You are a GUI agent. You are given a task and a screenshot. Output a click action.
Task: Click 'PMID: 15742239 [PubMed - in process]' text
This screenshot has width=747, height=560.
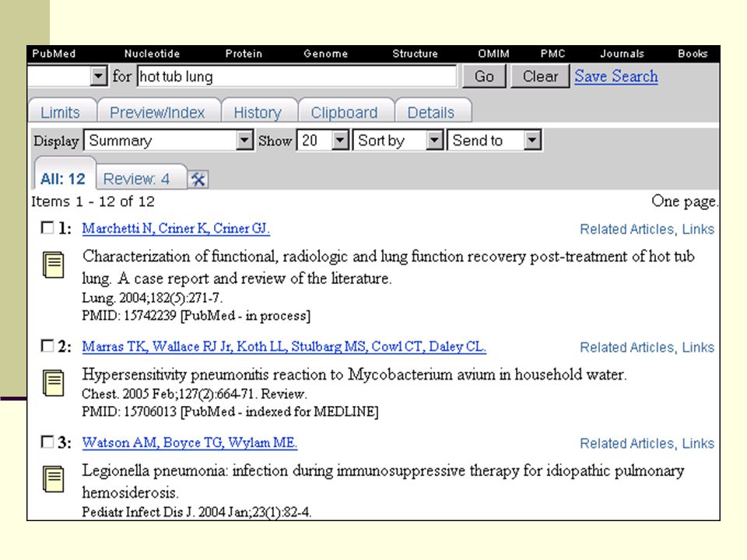coord(196,316)
